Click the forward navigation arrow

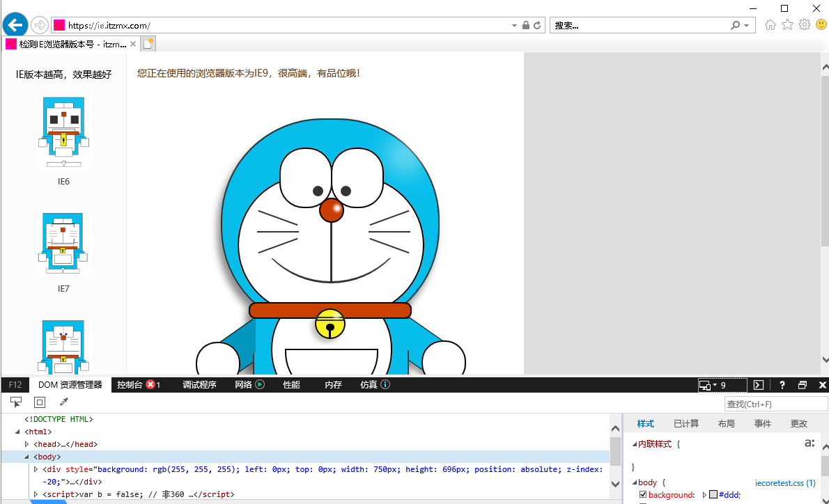[x=40, y=25]
